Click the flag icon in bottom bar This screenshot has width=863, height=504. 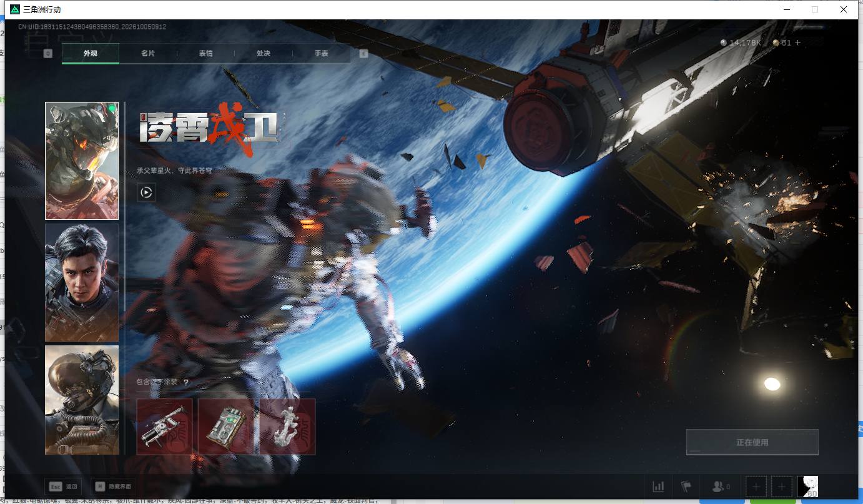[x=686, y=487]
